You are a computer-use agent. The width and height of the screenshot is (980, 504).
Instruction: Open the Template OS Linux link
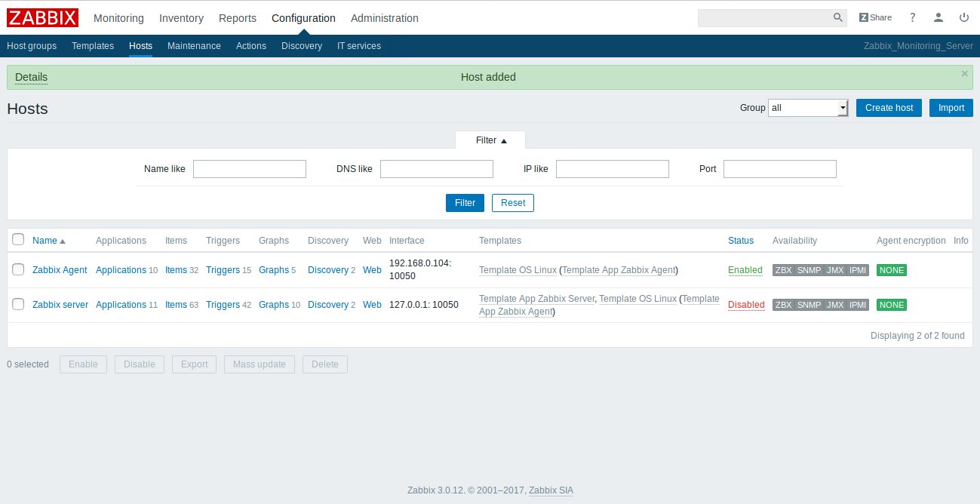[x=518, y=269]
